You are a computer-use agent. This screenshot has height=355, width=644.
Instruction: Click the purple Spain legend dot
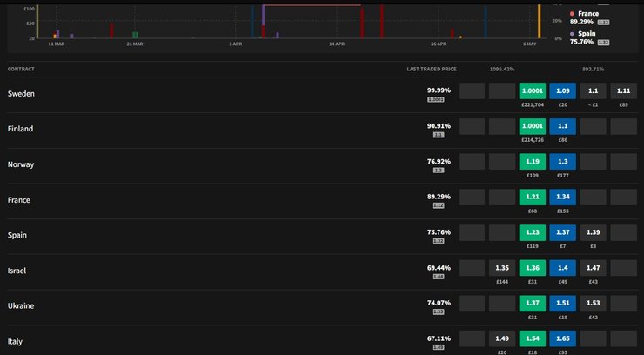click(x=572, y=34)
